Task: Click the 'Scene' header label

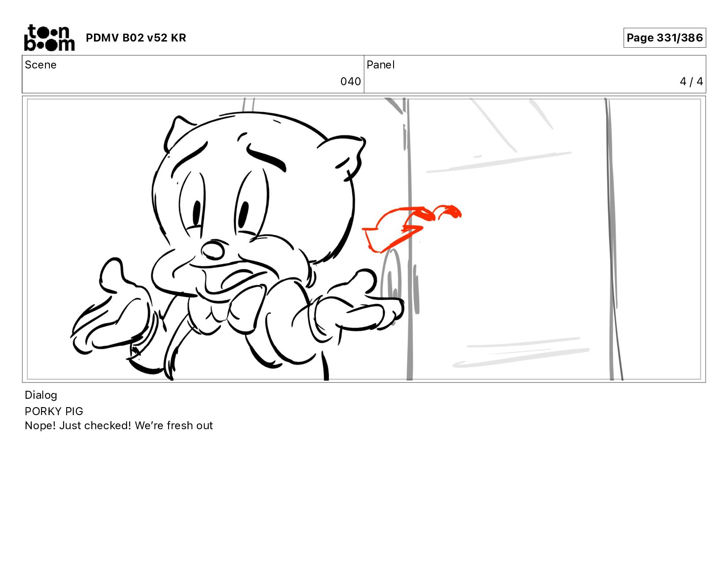Action: point(41,65)
